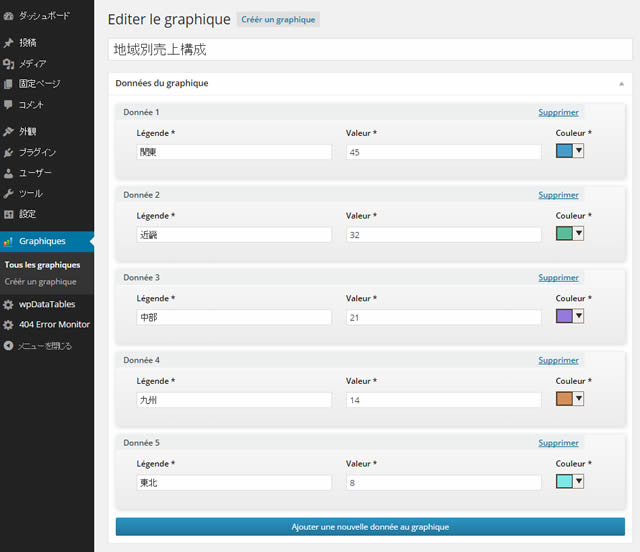Image resolution: width=640 pixels, height=552 pixels.
Task: Click the Users (ユーザー) person icon
Action: click(8, 173)
